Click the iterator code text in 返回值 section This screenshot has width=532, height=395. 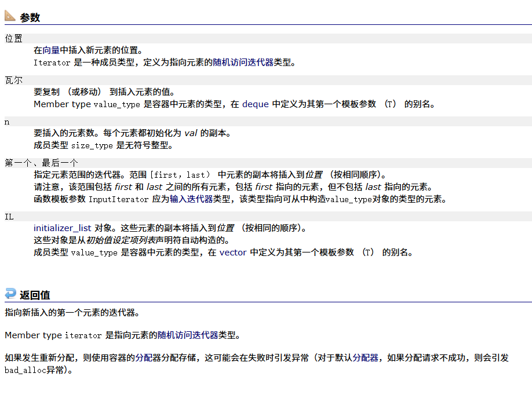click(83, 335)
